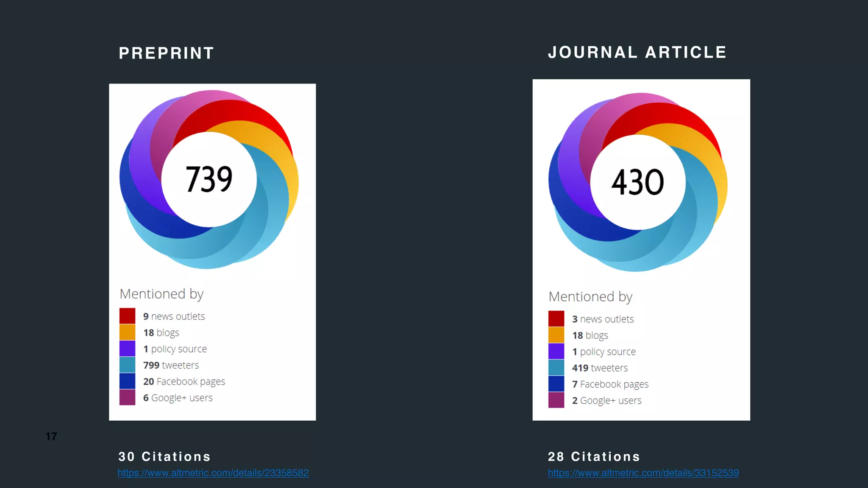The image size is (868, 488).
Task: Click the journal article Altmetric donut showing 430
Action: coord(638,182)
